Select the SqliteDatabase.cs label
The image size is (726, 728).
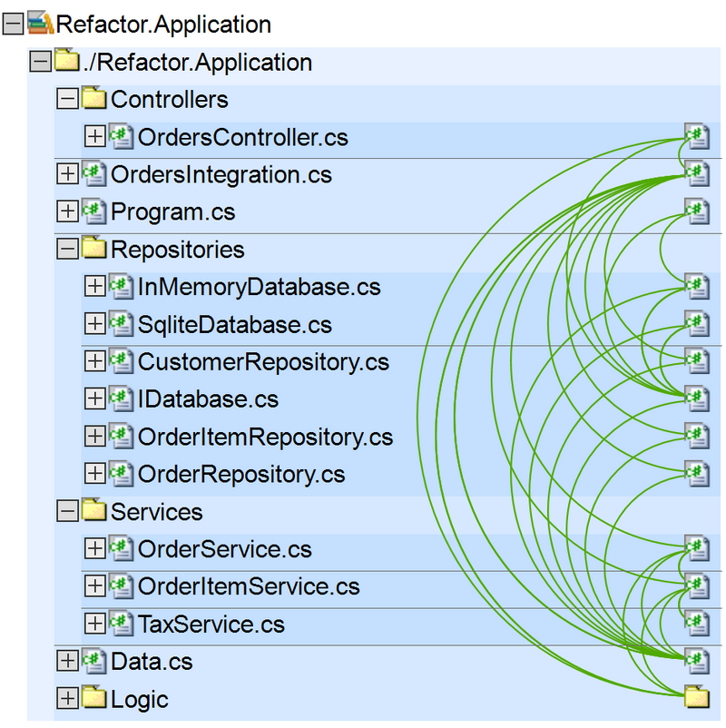(x=235, y=325)
